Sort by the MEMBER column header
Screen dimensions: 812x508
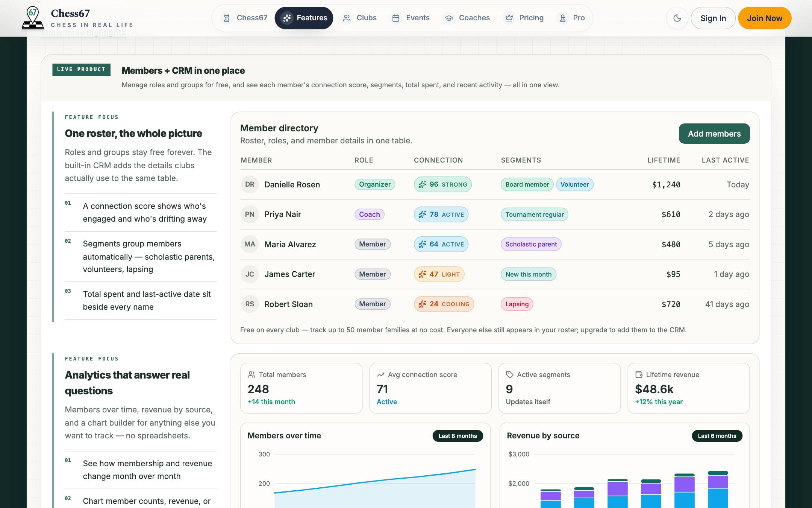[256, 160]
